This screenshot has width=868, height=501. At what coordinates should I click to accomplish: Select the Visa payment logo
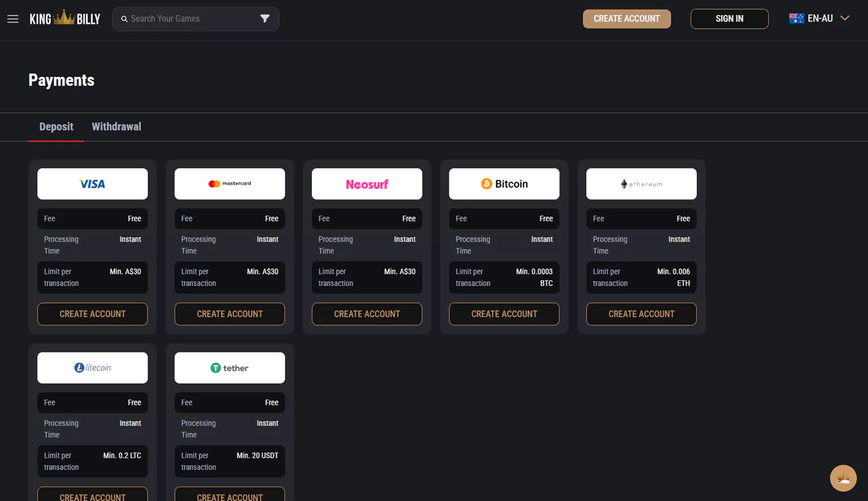point(92,184)
